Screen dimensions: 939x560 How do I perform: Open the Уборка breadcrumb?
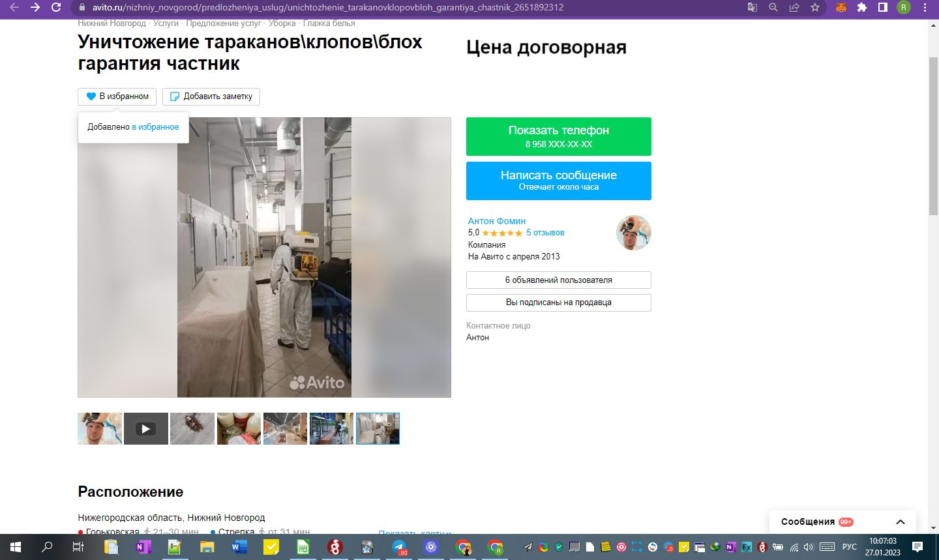click(x=282, y=23)
